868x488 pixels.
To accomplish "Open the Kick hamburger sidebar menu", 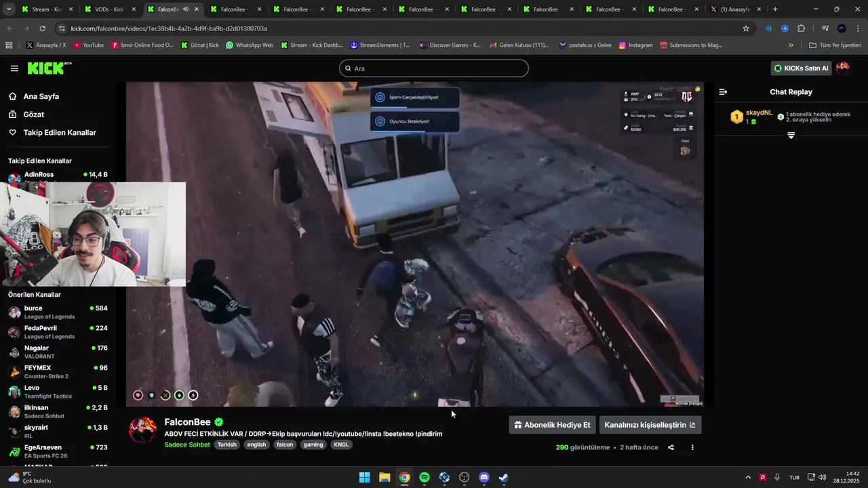I will (x=14, y=68).
